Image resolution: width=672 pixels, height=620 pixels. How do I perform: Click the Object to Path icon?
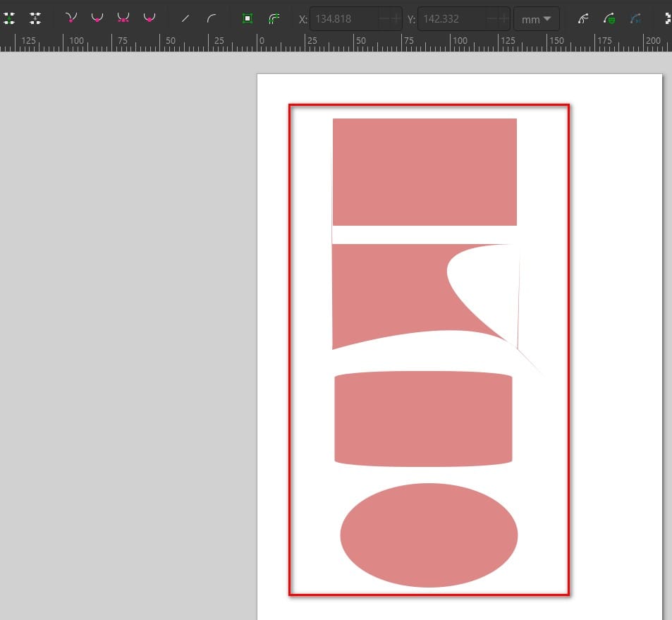coord(247,18)
